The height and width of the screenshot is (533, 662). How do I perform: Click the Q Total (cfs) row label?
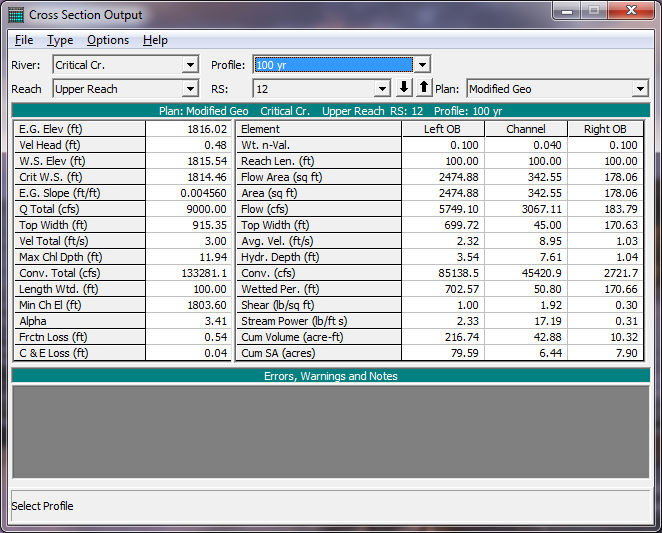coord(80,209)
